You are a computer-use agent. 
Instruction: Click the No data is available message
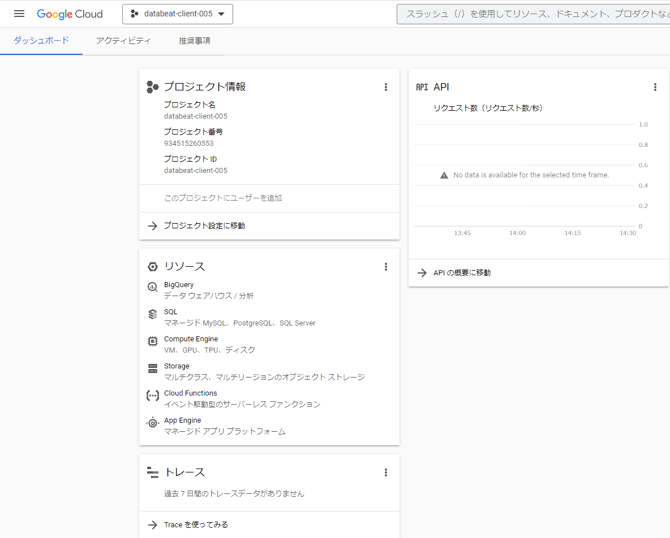[x=531, y=175]
